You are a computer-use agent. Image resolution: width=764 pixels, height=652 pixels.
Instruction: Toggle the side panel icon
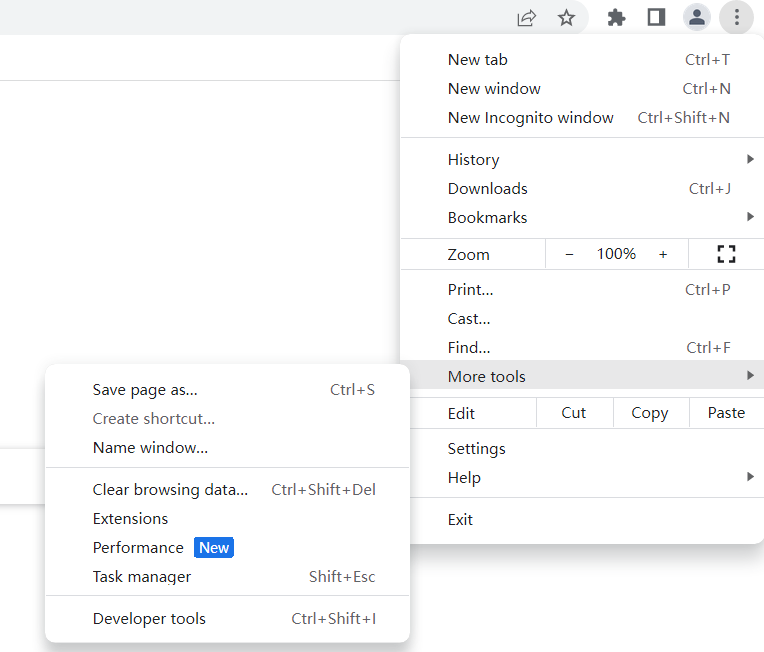[656, 18]
